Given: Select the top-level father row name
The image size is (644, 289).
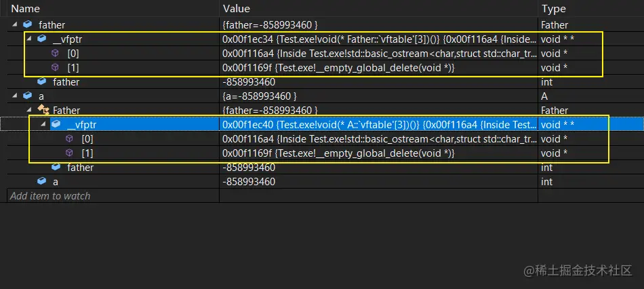Looking at the screenshot, I should tap(52, 25).
